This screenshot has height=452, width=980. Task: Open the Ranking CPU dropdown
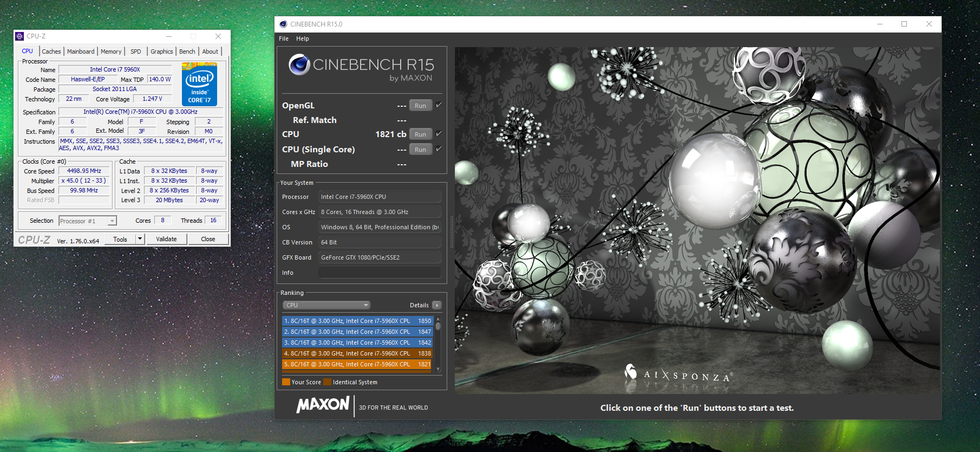(x=327, y=305)
